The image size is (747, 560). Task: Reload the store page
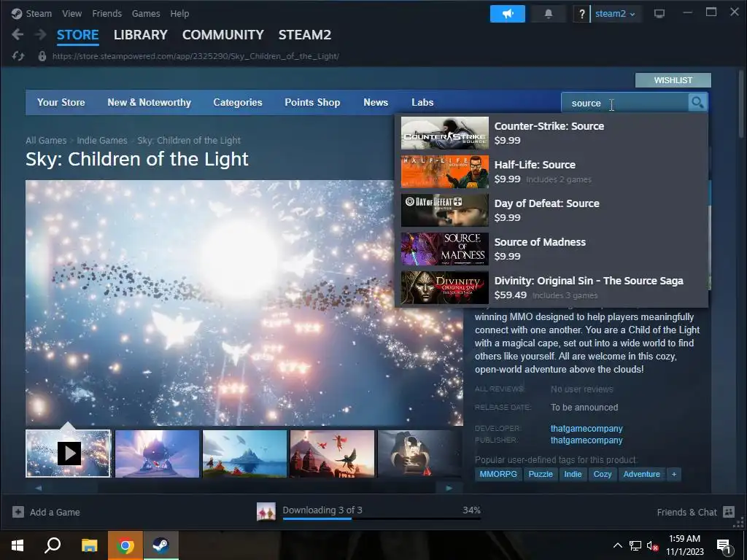tap(18, 56)
